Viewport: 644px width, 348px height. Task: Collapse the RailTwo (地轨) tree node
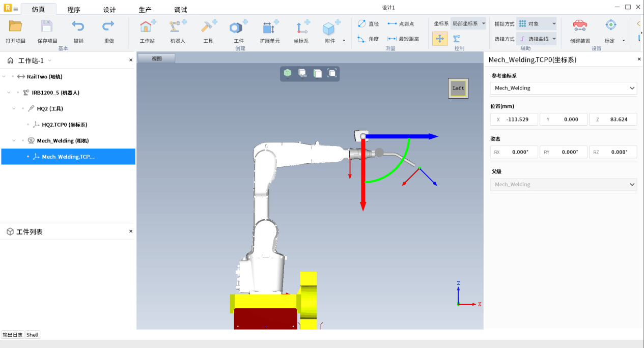(5, 77)
